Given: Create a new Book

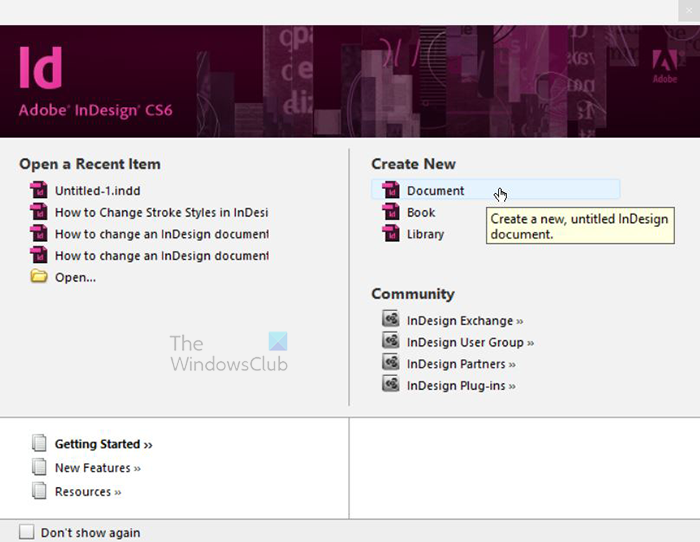Looking at the screenshot, I should (421, 213).
